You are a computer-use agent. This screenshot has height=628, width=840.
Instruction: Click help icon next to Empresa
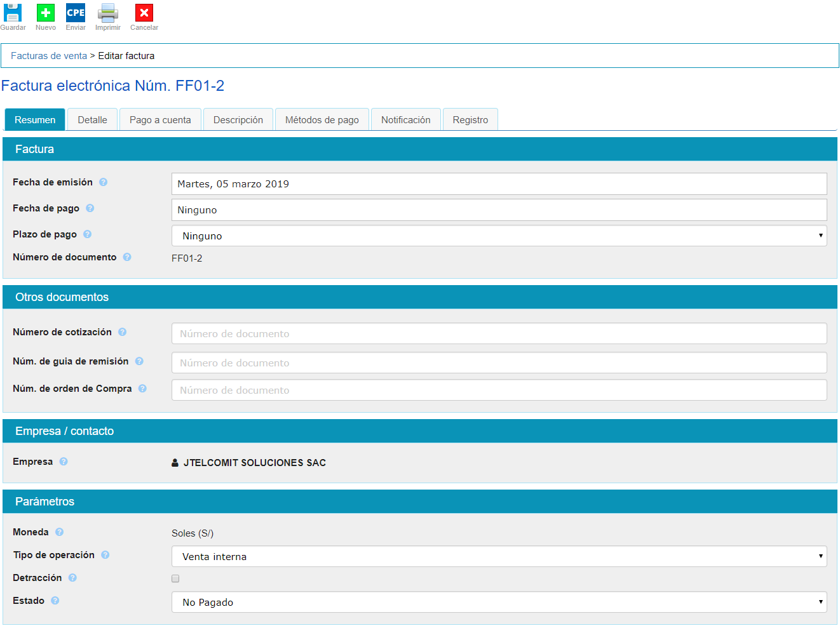tap(64, 462)
